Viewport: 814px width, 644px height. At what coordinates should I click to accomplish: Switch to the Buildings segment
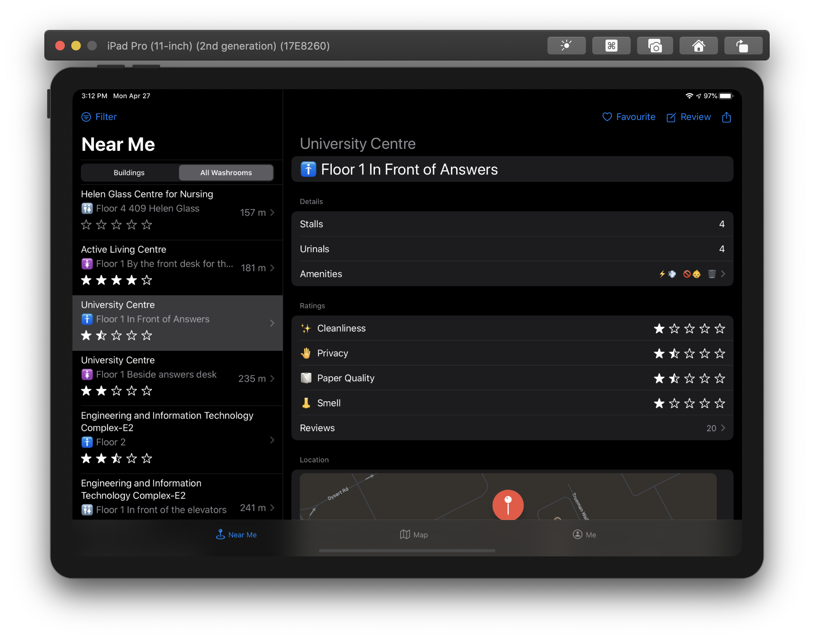129,173
